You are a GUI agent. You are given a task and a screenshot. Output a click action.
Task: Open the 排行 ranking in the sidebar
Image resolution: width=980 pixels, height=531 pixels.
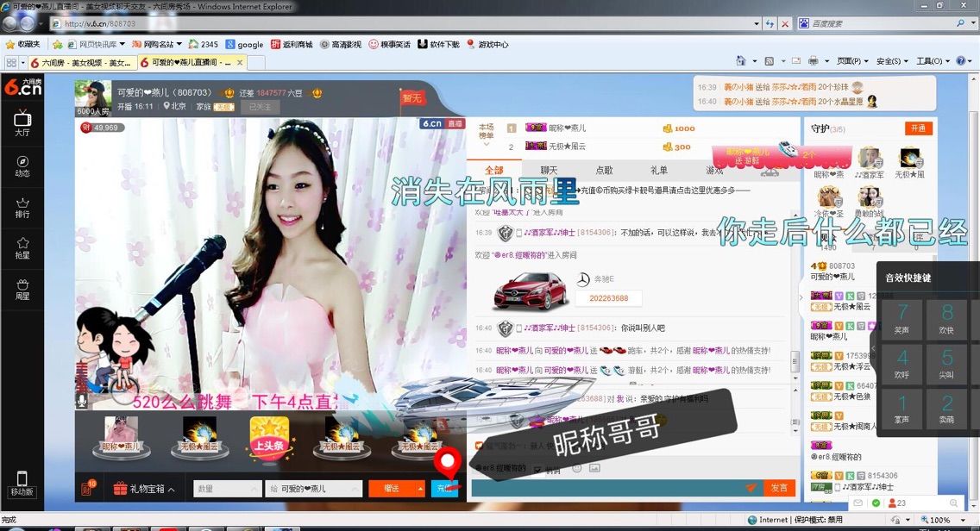(x=22, y=208)
